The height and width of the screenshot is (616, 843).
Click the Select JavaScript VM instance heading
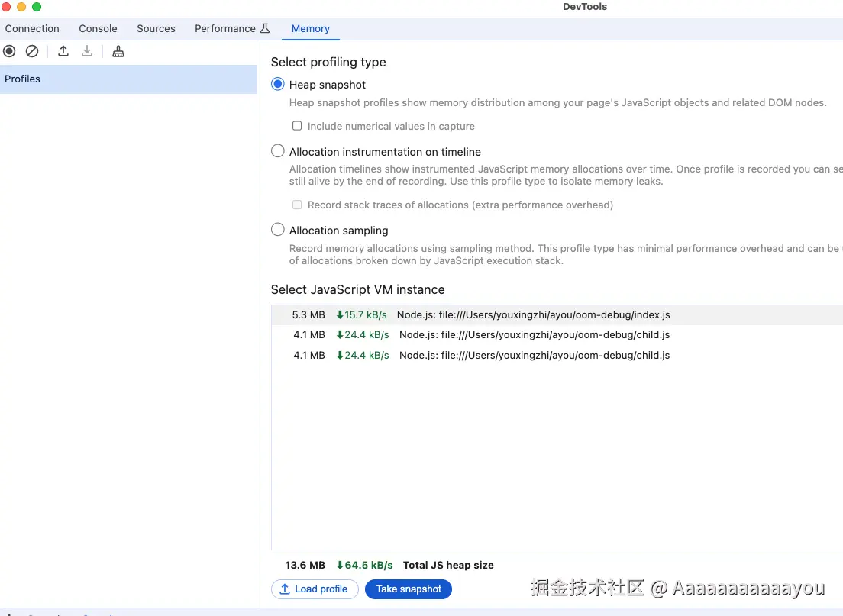click(x=358, y=289)
